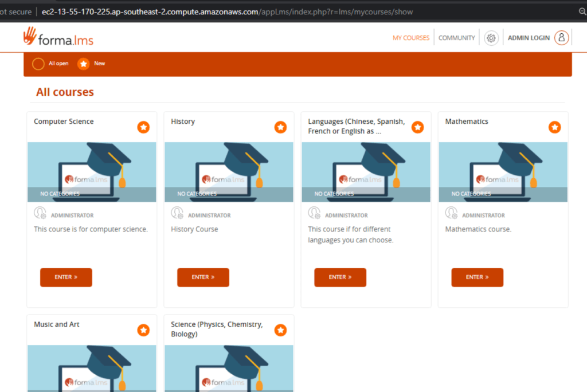The image size is (587, 392).
Task: Click administrator avatar icon on History card
Action: pyautogui.click(x=177, y=213)
